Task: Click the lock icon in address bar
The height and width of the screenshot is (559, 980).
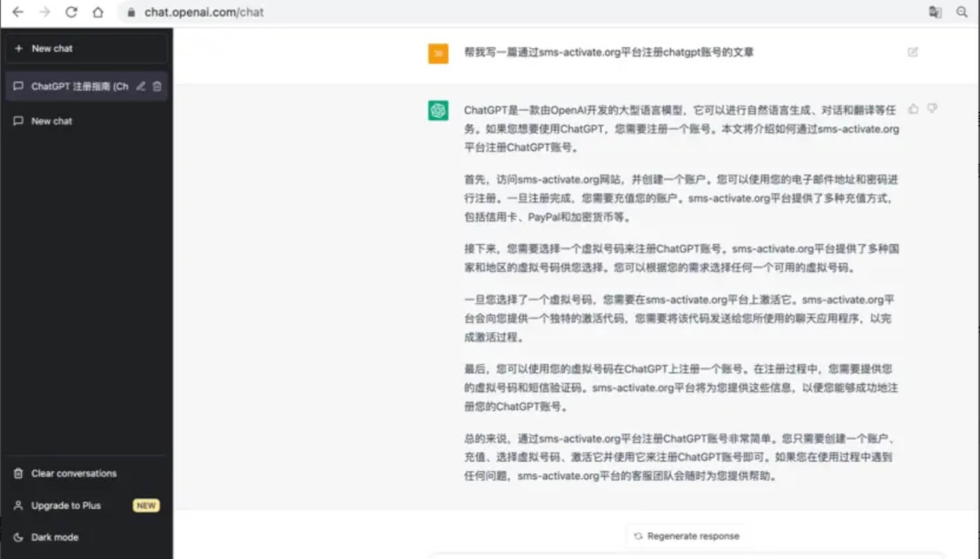Action: [131, 12]
